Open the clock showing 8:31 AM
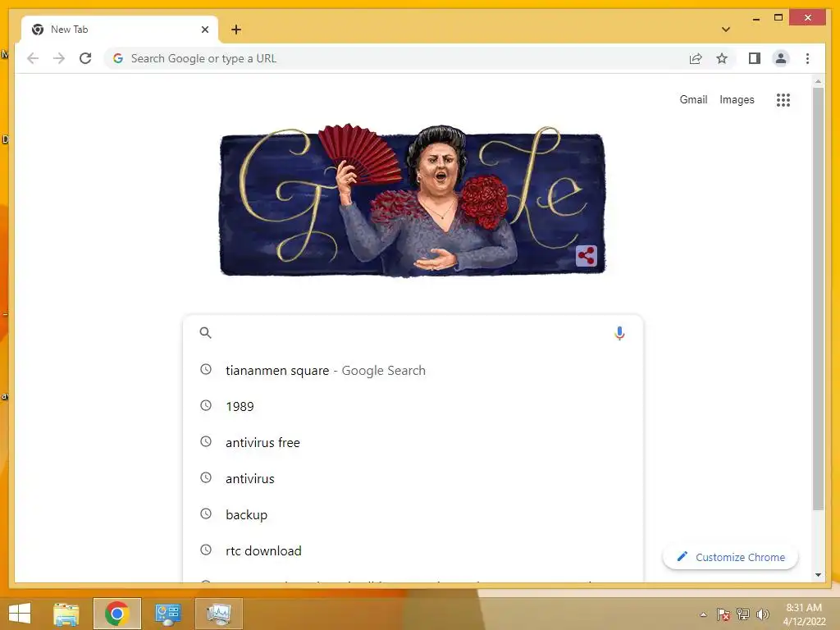This screenshot has height=630, width=840. (804, 614)
